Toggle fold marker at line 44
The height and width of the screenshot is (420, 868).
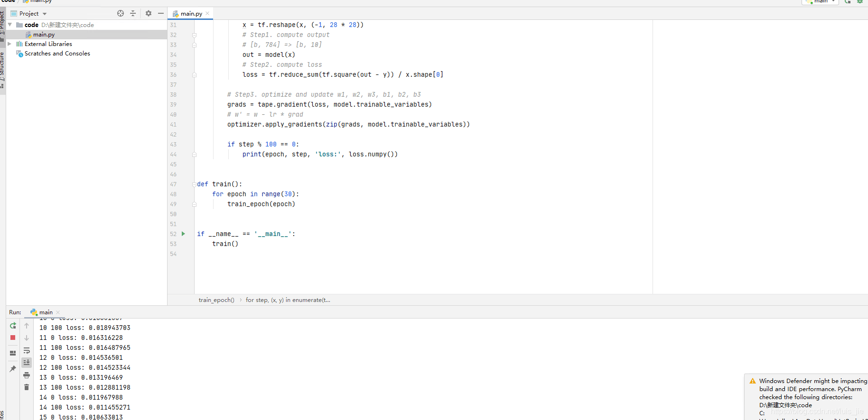[x=194, y=155]
